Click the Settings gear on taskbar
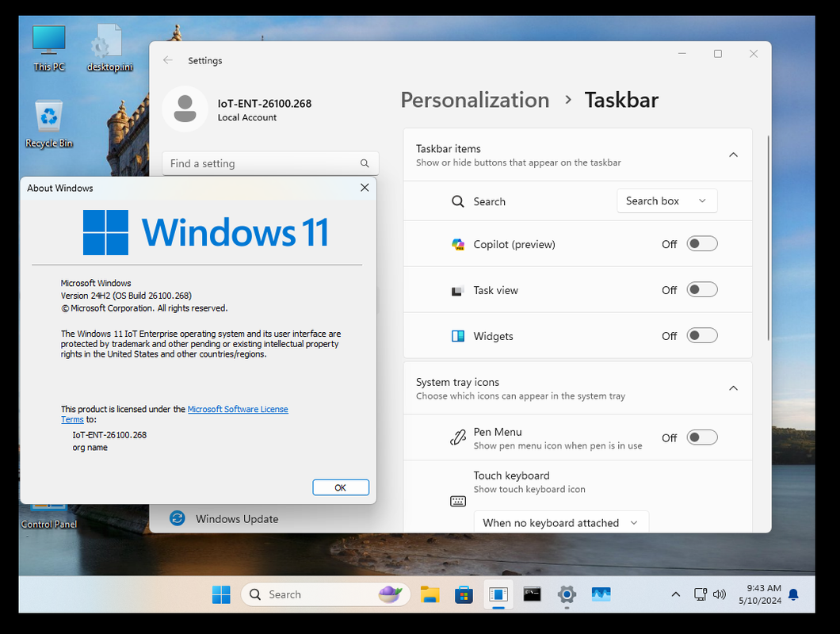Screen dimensions: 840x634 (567, 594)
